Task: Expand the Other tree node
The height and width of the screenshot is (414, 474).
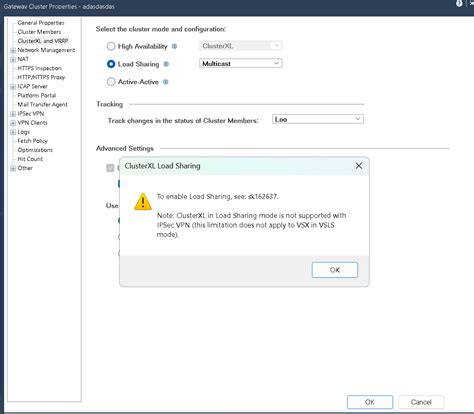Action: 13,168
